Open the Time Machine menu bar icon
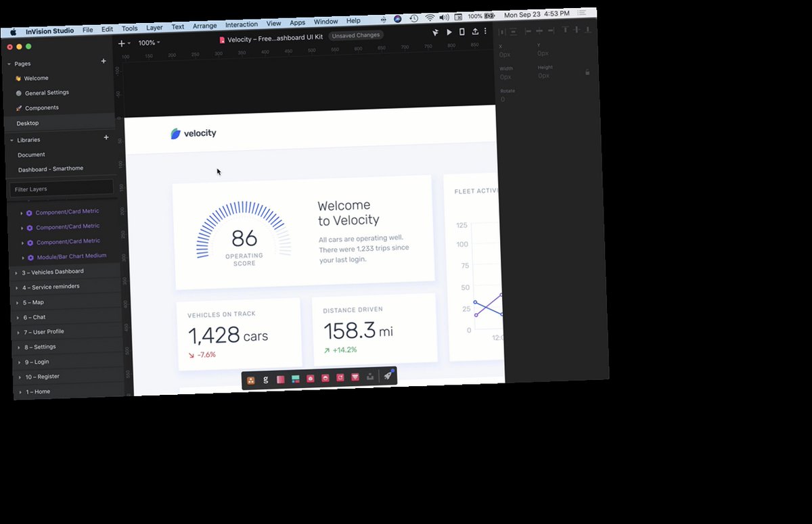This screenshot has height=524, width=812. click(413, 18)
